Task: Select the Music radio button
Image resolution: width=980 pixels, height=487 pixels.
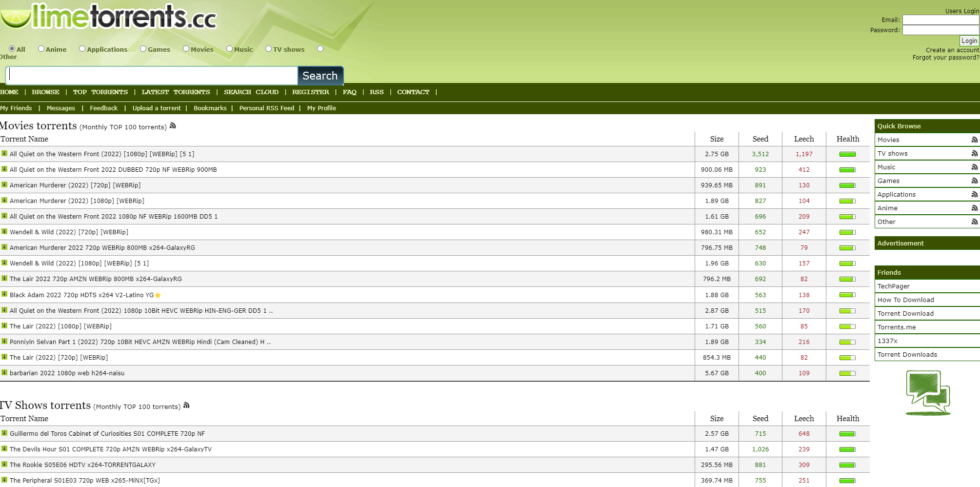Action: (230, 49)
